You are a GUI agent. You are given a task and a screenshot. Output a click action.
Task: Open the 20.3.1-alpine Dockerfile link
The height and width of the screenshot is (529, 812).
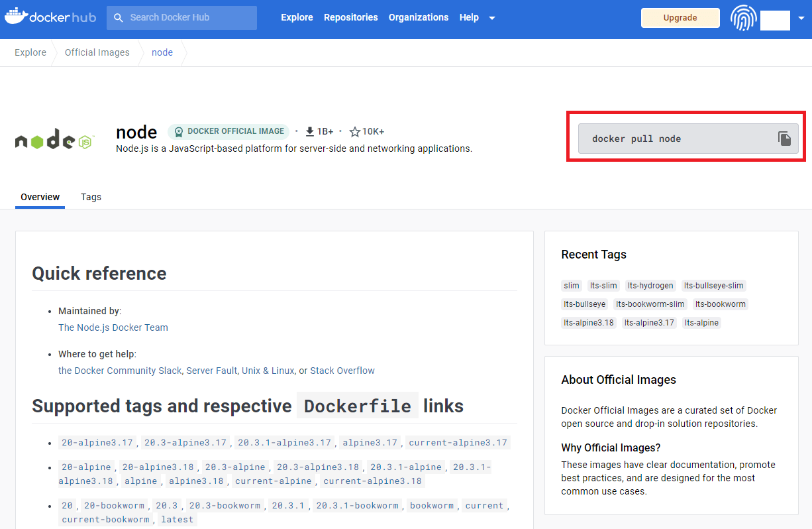click(406, 467)
